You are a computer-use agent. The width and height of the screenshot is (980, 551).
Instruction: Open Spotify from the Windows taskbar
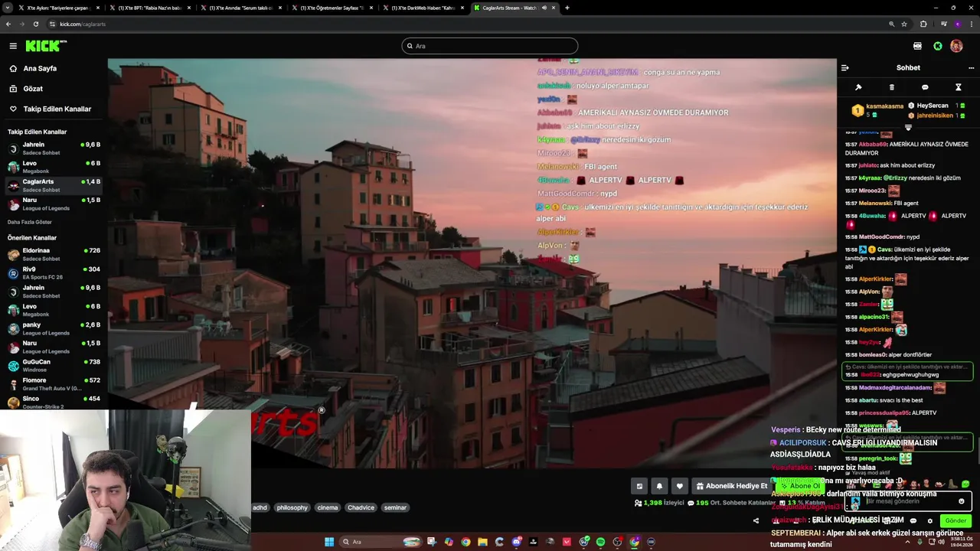[600, 542]
